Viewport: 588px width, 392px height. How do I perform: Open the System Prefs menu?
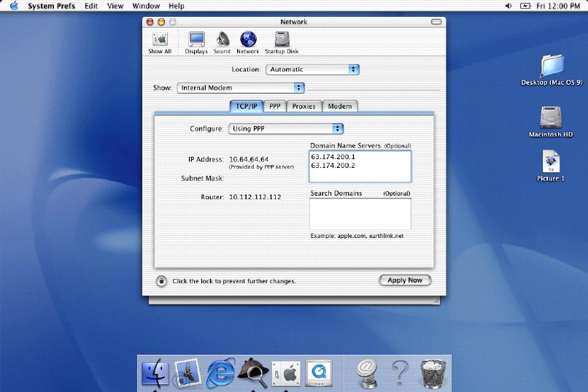(51, 6)
